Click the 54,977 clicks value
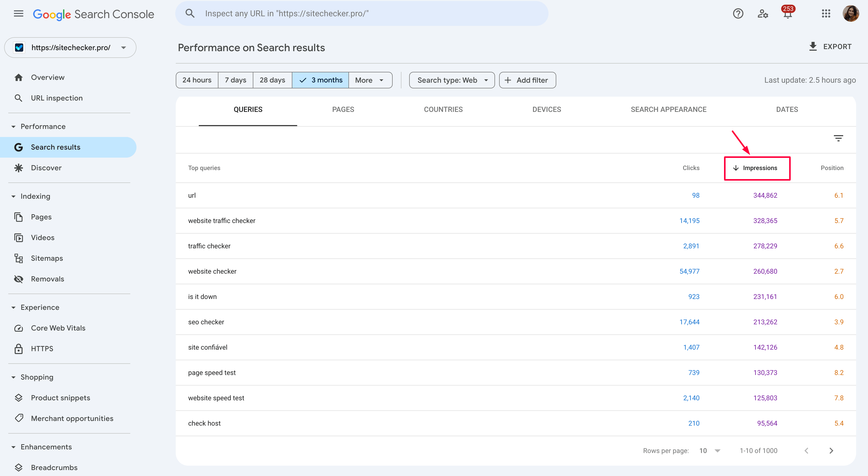Image resolution: width=868 pixels, height=476 pixels. 689,272
